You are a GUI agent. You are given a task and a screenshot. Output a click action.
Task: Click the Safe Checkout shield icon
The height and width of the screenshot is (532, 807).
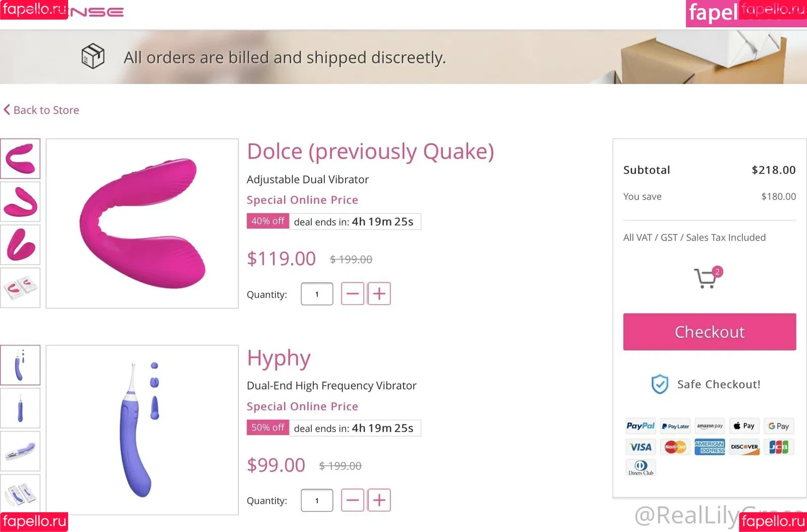tap(660, 384)
